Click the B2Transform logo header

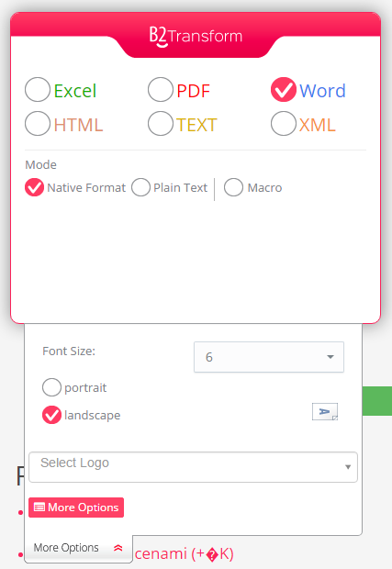(x=196, y=37)
